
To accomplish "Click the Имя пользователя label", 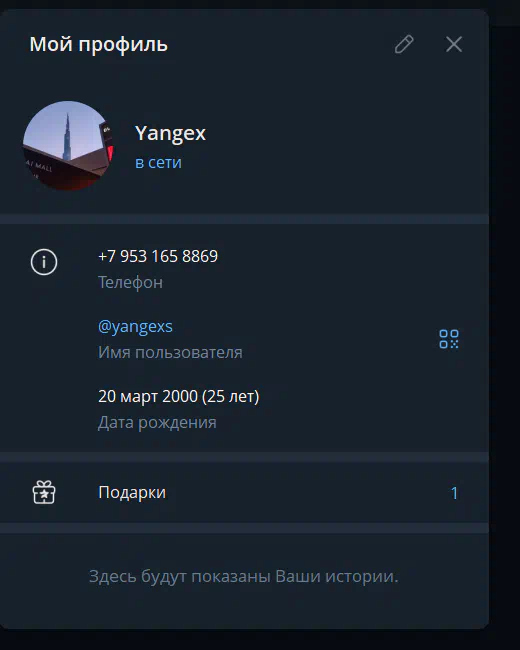I will coord(170,352).
